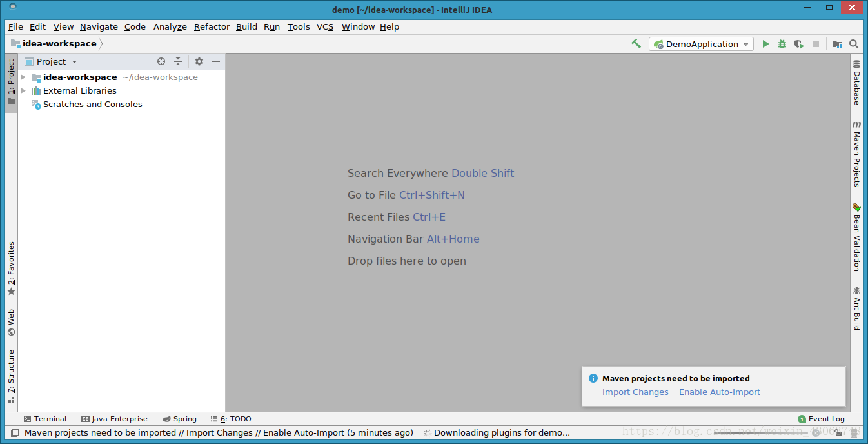Open the Edit menu

coord(38,26)
